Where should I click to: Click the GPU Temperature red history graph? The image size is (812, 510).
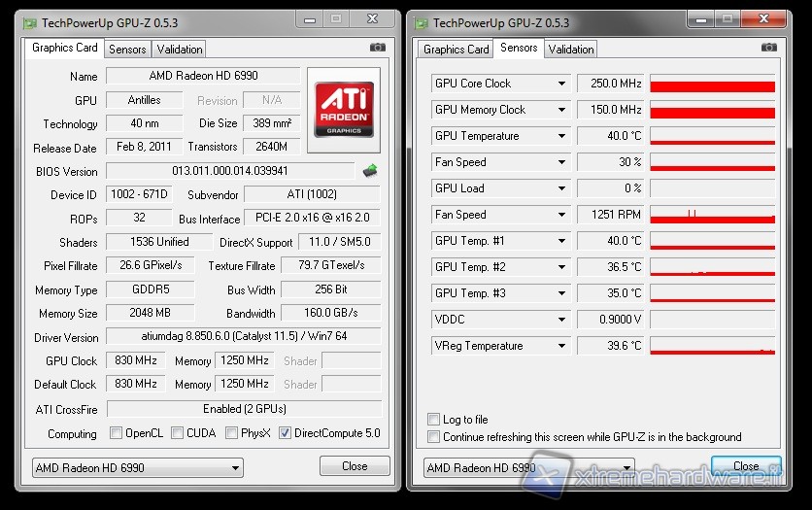coord(712,136)
